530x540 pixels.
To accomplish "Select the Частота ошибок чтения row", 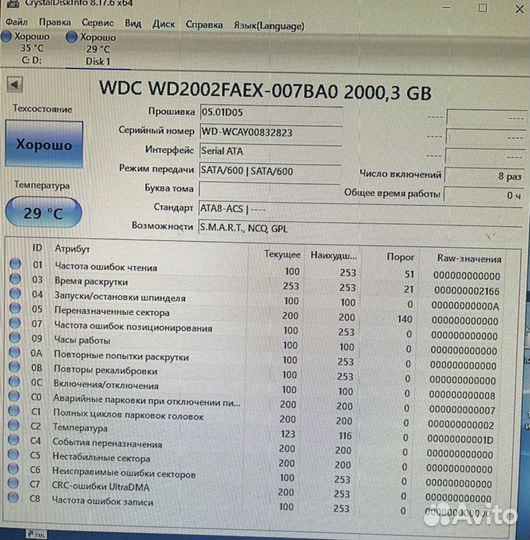I will click(256, 269).
